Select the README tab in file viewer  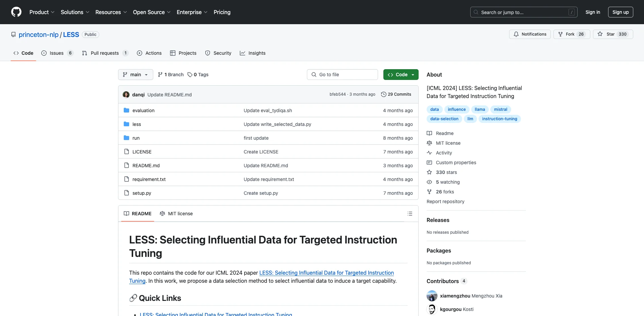click(x=138, y=214)
